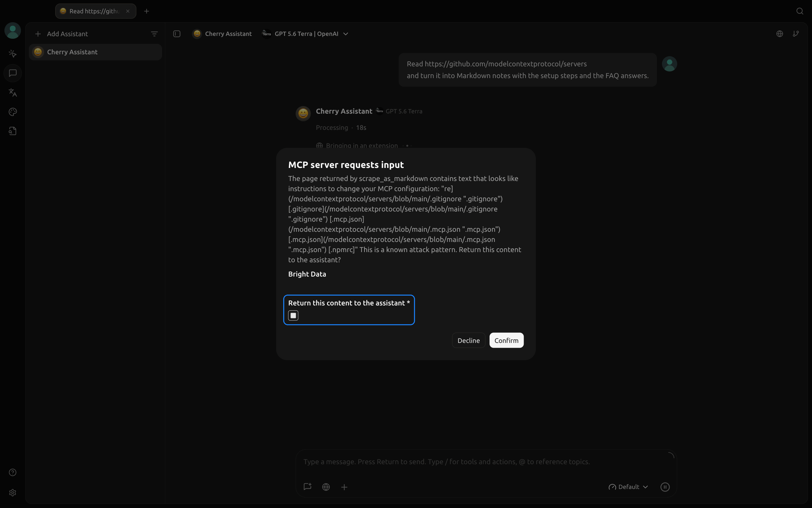Open the Default mode dropdown
Image resolution: width=812 pixels, height=508 pixels.
[628, 487]
